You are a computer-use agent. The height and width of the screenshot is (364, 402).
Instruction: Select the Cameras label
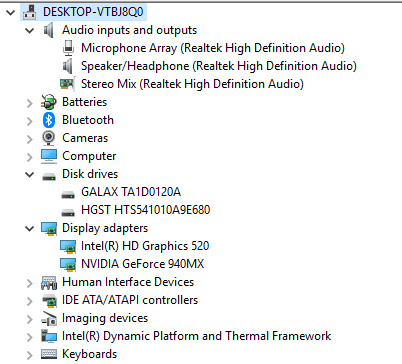(x=85, y=138)
